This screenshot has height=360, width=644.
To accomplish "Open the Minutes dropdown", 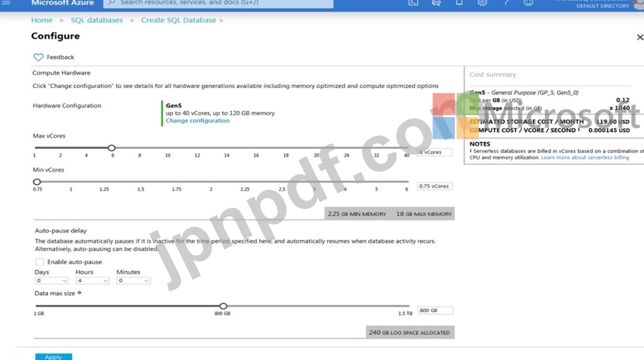I will coord(134,281).
